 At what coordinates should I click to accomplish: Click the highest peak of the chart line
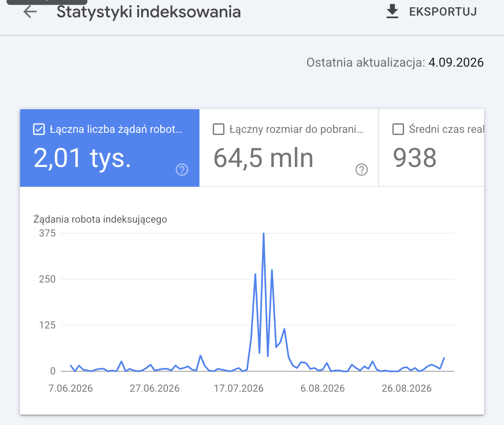tap(264, 234)
